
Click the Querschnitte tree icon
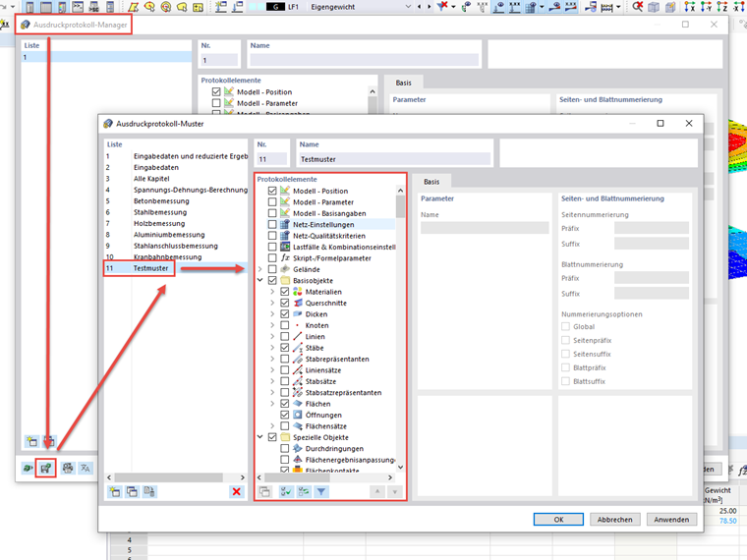tap(298, 303)
